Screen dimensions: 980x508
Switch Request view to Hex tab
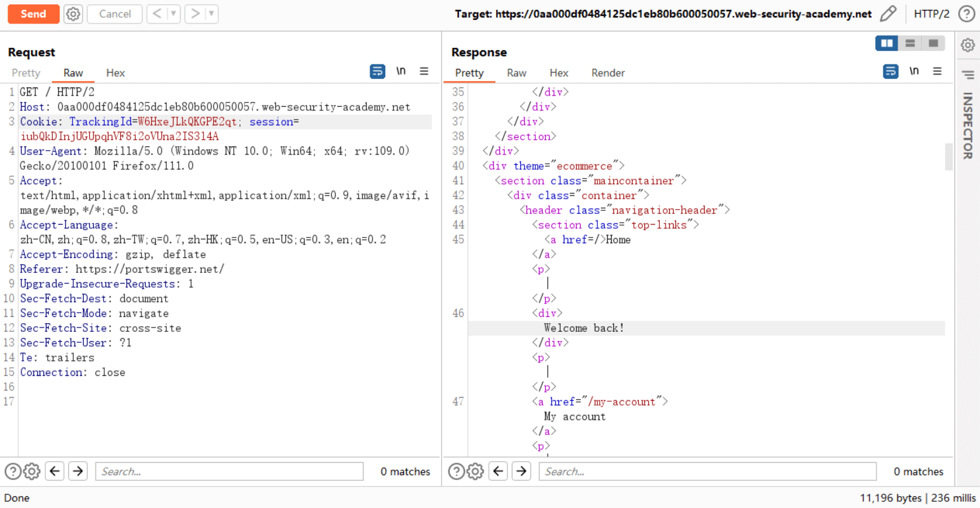pos(115,73)
